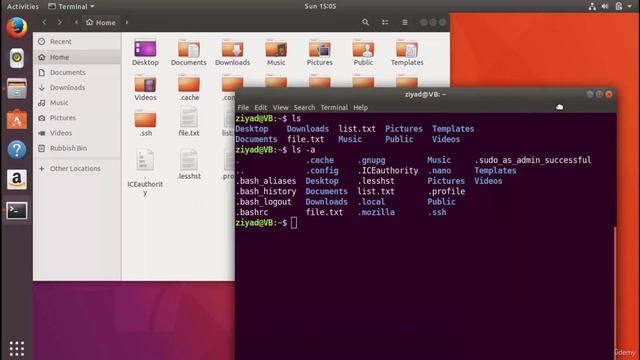Select Documents in Files sidebar

[77, 72]
